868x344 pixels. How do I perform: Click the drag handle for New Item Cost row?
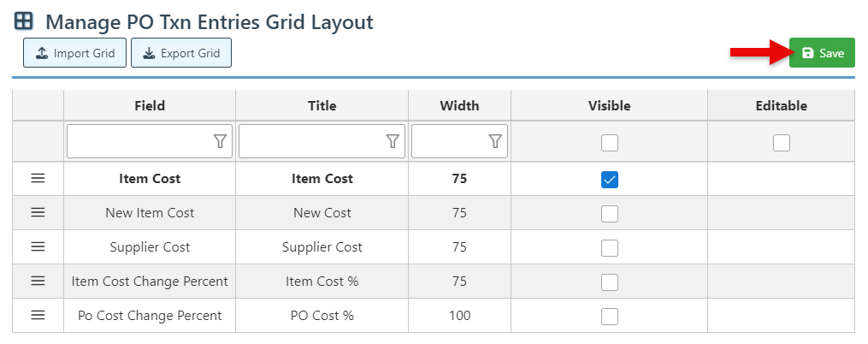pos(38,212)
